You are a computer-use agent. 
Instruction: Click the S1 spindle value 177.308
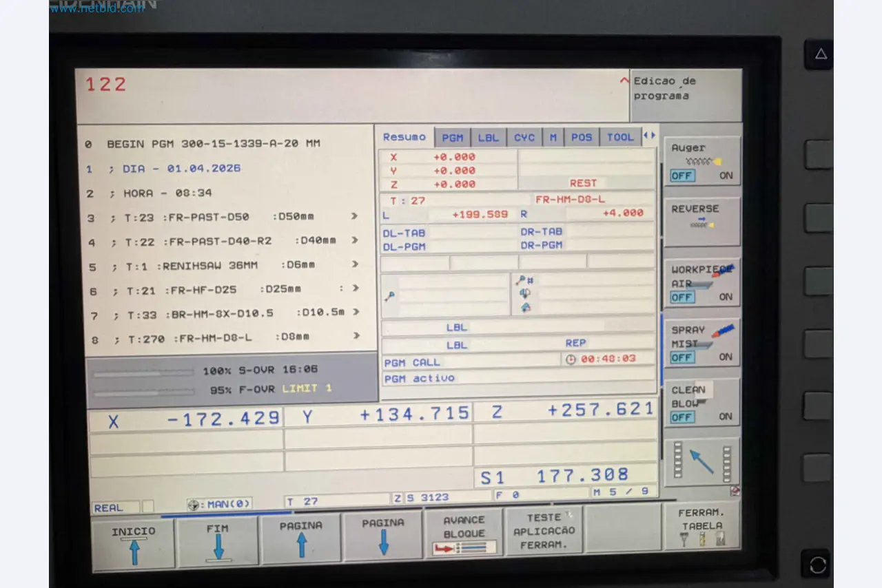pyautogui.click(x=582, y=475)
